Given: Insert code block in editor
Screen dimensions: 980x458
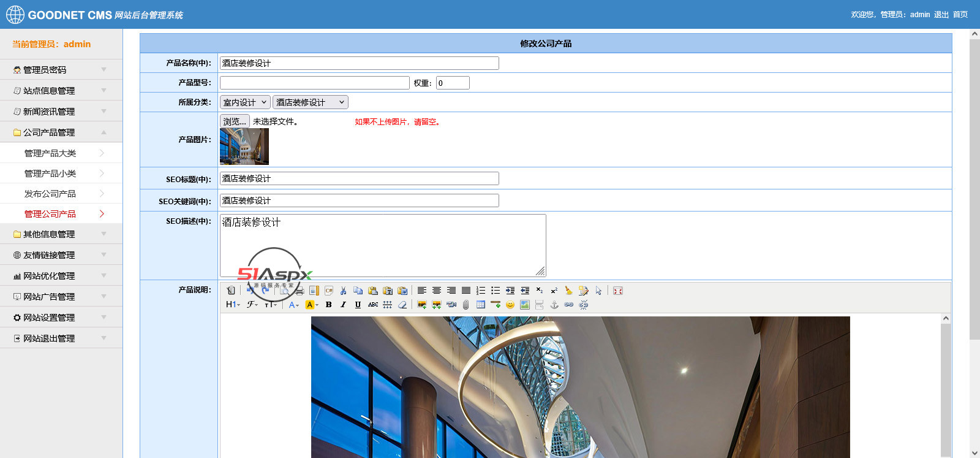Looking at the screenshot, I should (329, 291).
